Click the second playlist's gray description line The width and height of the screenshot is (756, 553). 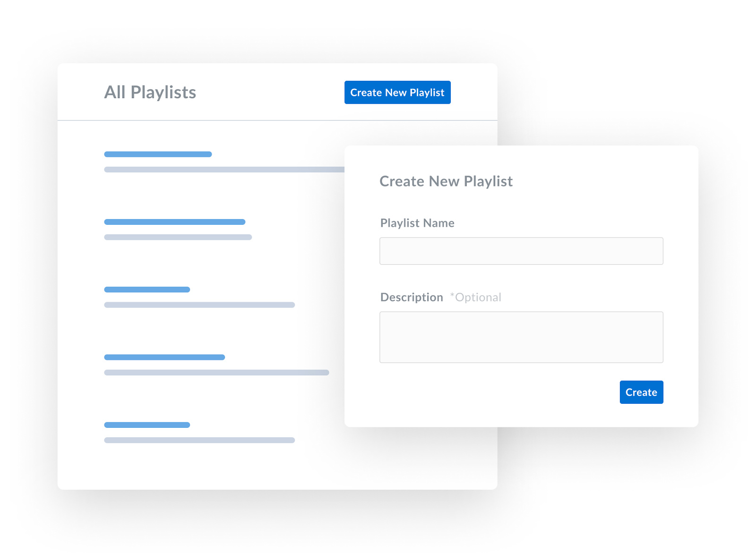click(178, 237)
